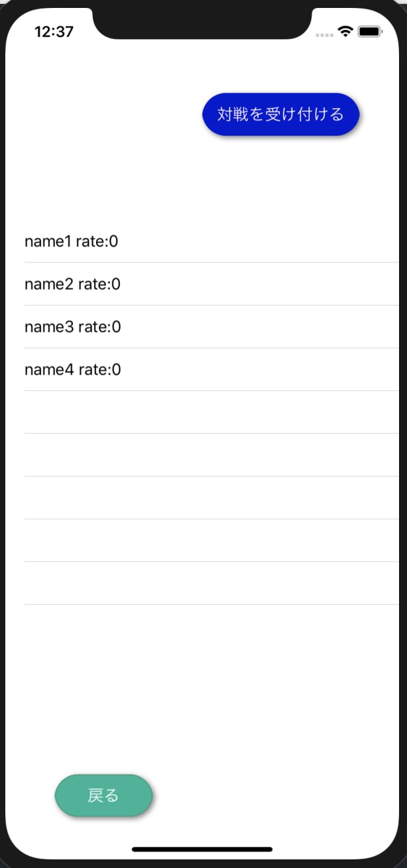Tap the home indicator bar at bottom
407x868 pixels.
(x=202, y=849)
